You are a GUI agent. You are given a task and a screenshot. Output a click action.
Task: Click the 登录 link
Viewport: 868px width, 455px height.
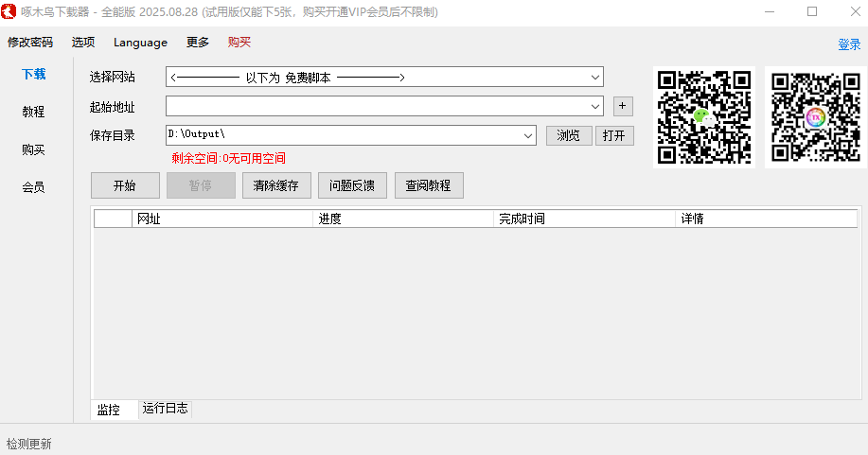(x=848, y=44)
